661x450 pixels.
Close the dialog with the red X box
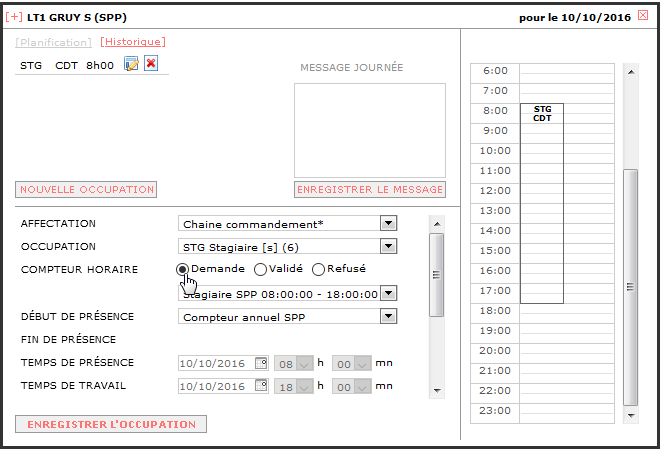643,15
